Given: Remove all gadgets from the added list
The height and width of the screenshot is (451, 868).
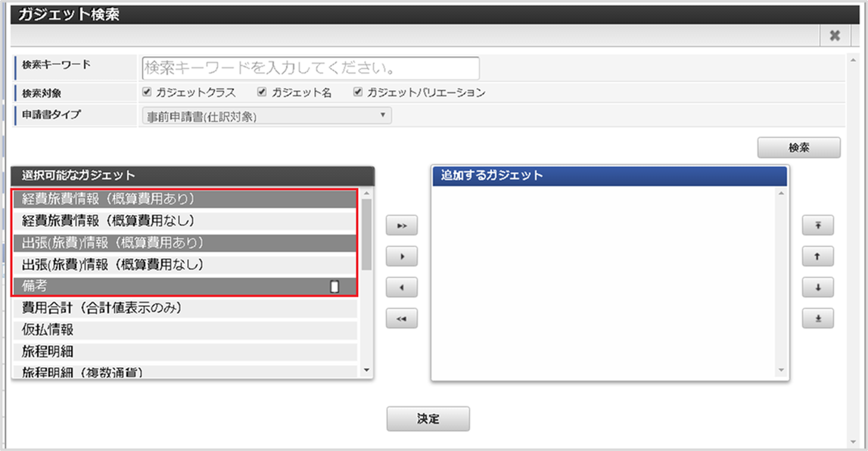Looking at the screenshot, I should (401, 318).
